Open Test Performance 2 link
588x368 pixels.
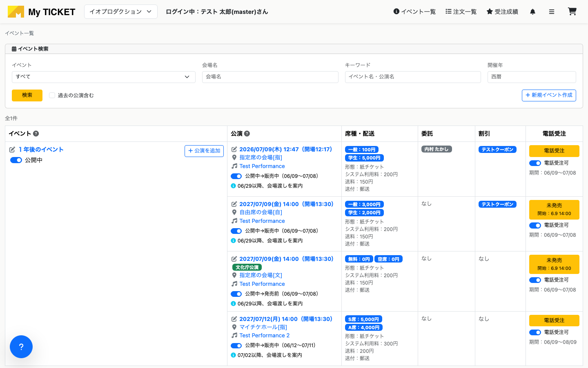pos(265,335)
